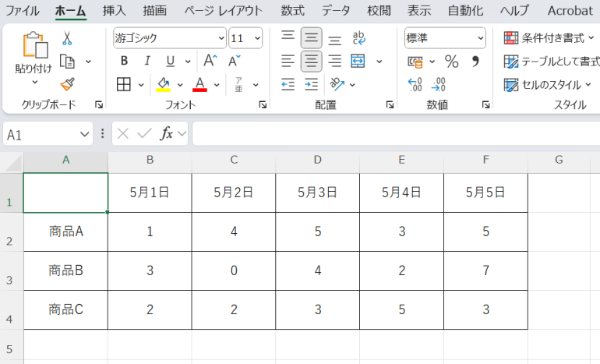Switch to the Acrobat tab
This screenshot has height=364, width=600.
570,11
